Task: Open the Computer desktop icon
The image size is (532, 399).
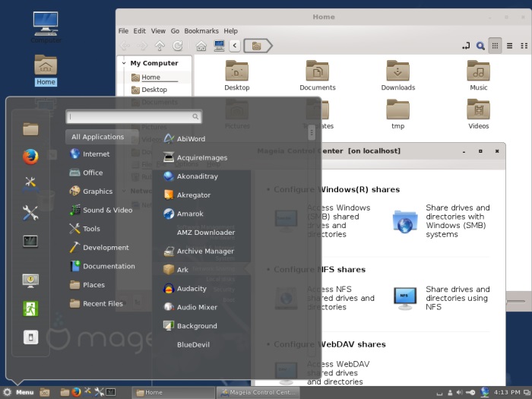Action: coord(46,27)
